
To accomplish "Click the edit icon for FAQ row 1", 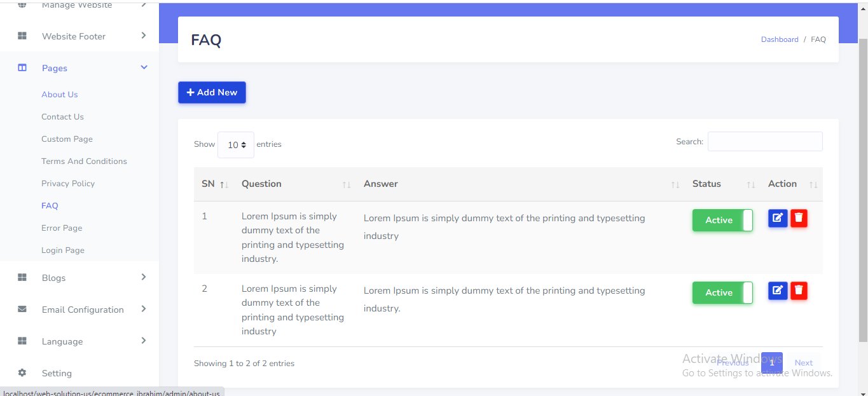I will click(777, 219).
